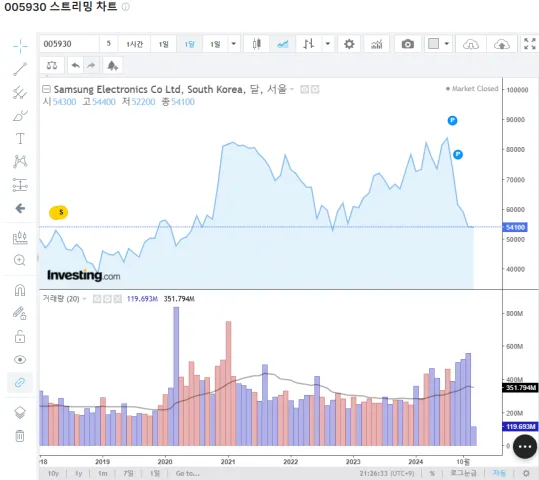Open the black chat bubble button
This screenshot has height=480, width=539.
coord(525,447)
